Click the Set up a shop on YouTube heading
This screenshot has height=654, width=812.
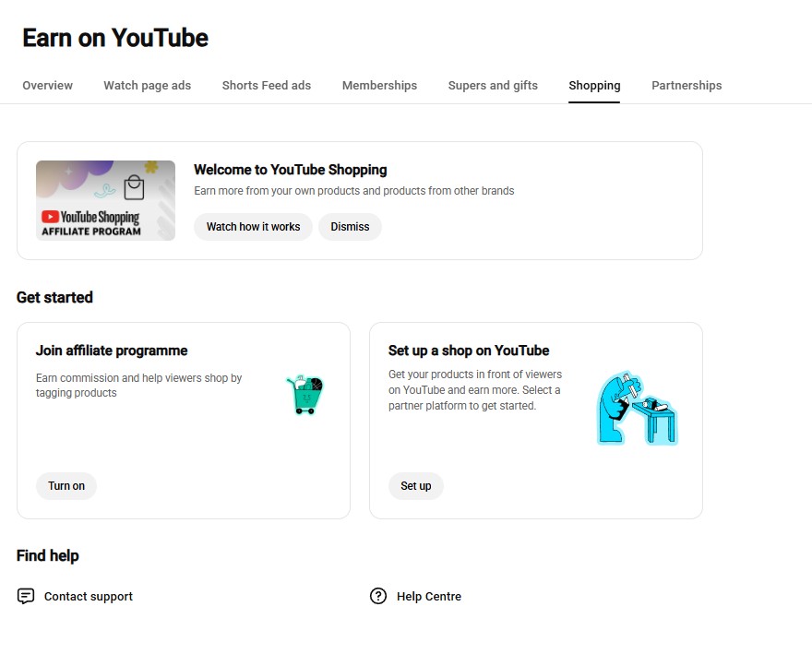pyautogui.click(x=469, y=351)
